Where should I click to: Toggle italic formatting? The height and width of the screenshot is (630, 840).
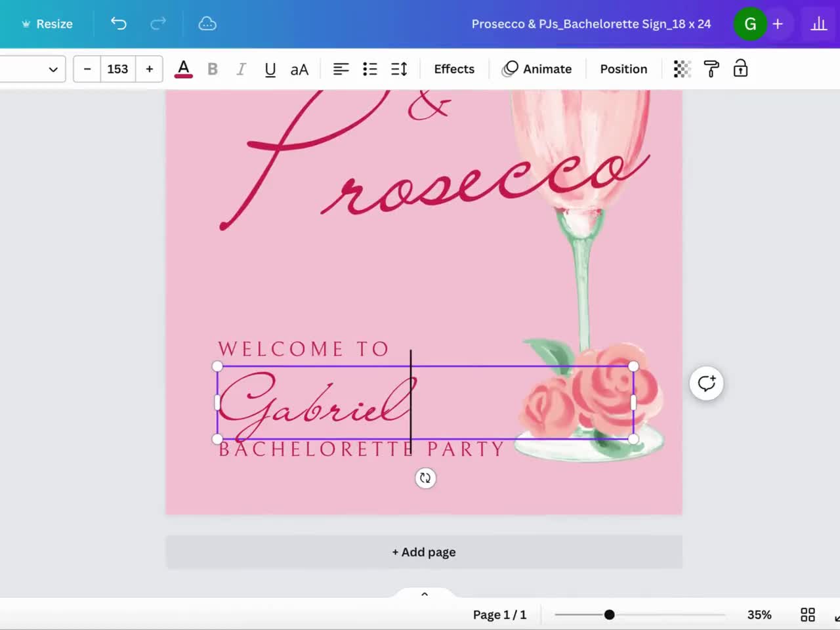click(x=241, y=69)
